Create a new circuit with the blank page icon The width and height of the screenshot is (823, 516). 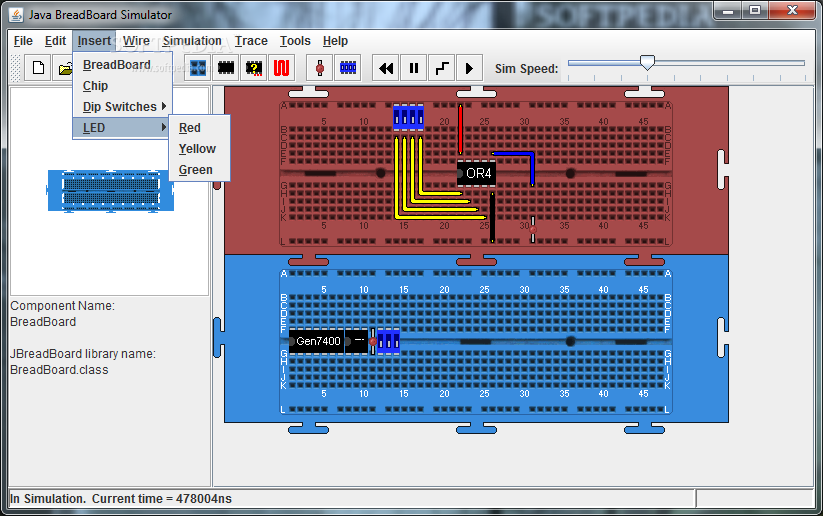38,68
